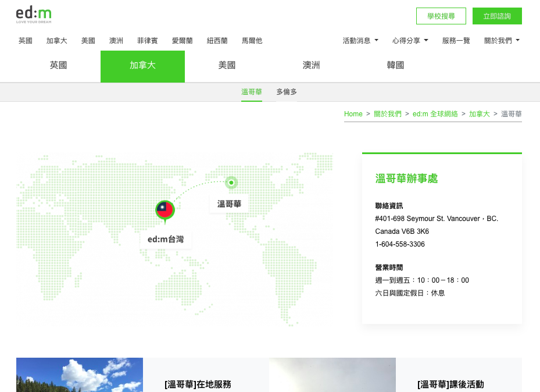The width and height of the screenshot is (540, 392).
Task: Switch to the 韓國 country tab
Action: (395, 65)
